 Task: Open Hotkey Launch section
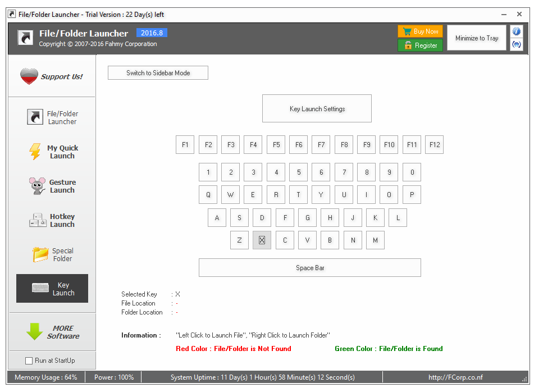tap(52, 220)
